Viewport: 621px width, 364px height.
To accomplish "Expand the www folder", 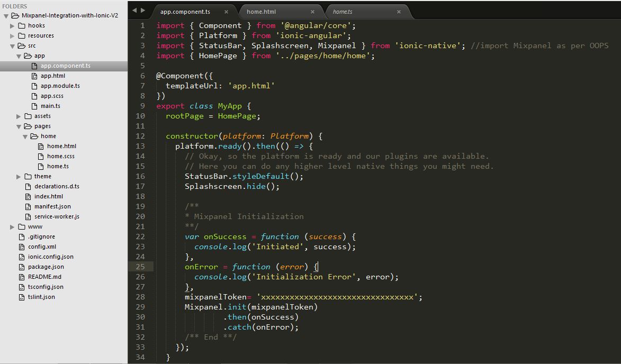I will (x=12, y=226).
